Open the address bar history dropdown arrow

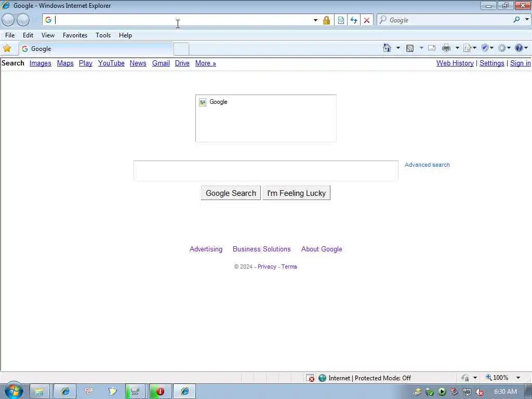pos(315,20)
